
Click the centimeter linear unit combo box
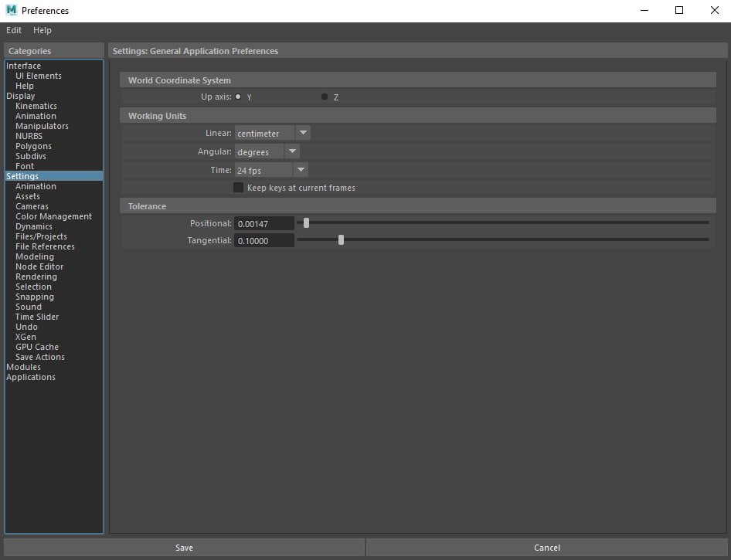click(x=272, y=133)
